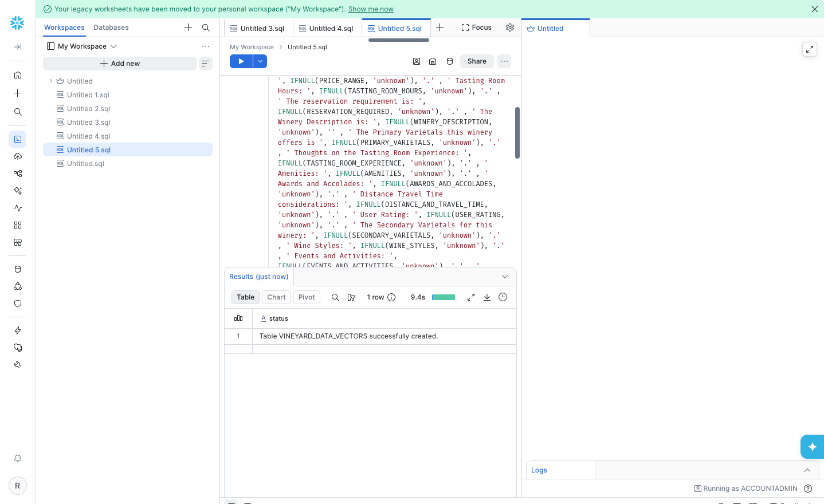Search within results magnifier icon
This screenshot has width=824, height=504.
coord(335,297)
